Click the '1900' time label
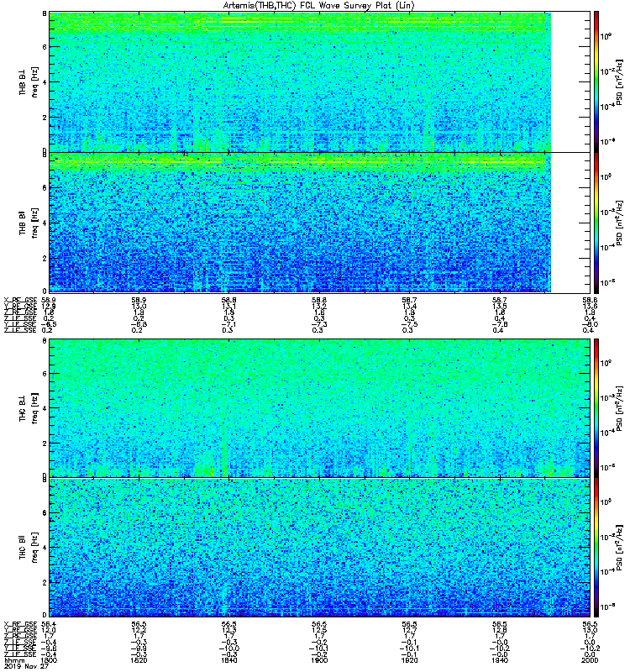The width and height of the screenshot is (630, 672). point(320,660)
